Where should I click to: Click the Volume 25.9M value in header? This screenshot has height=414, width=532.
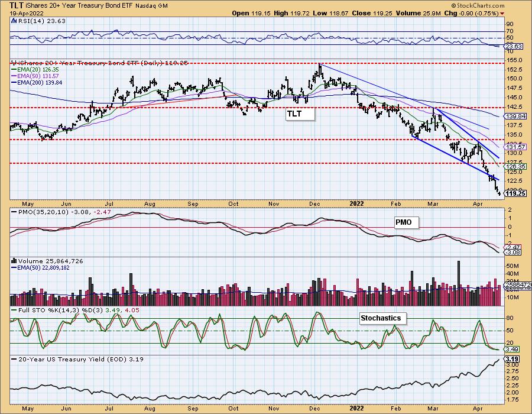pos(419,13)
